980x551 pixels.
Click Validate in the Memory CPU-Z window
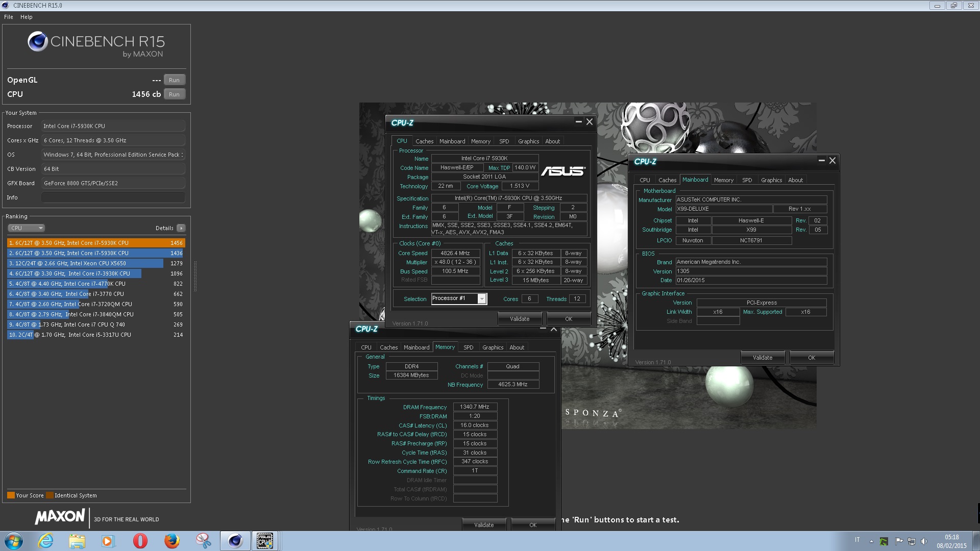click(484, 525)
